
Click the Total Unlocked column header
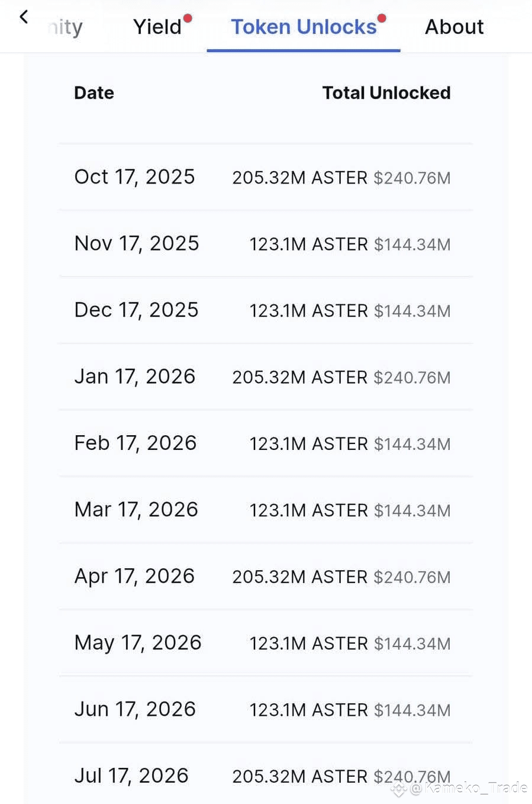(386, 93)
